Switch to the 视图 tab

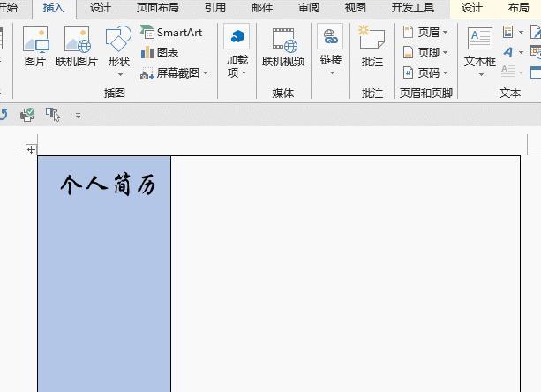(356, 8)
